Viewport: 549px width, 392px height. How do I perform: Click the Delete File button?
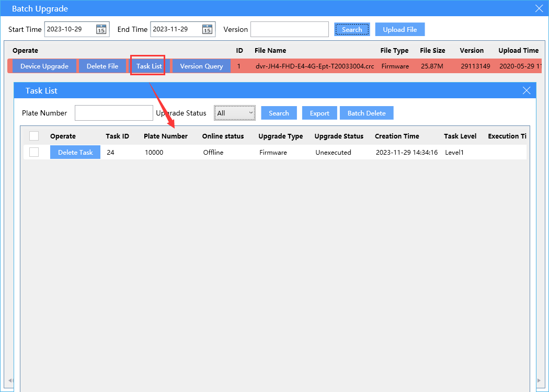(102, 66)
